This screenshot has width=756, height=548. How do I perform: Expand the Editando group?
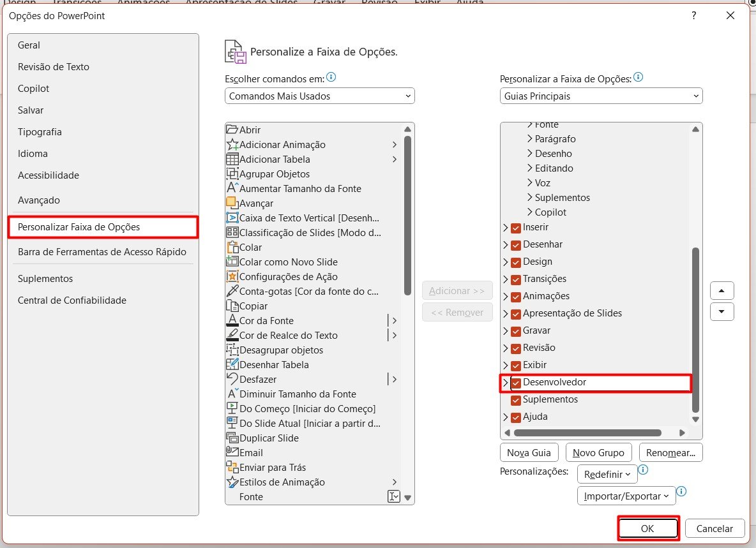coord(530,168)
